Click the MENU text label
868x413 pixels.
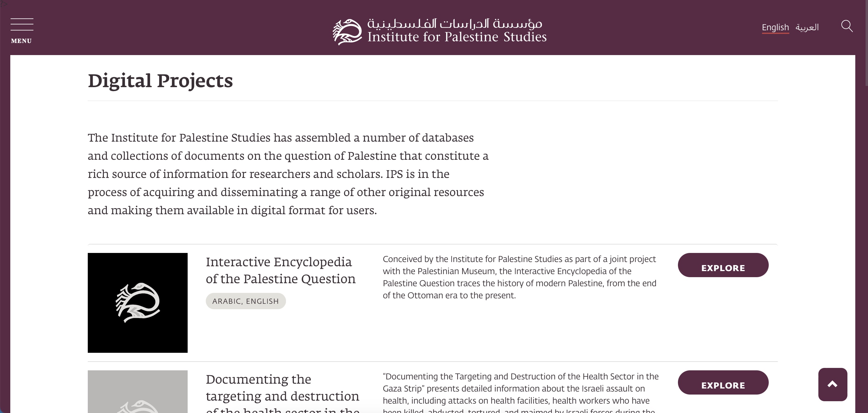click(x=21, y=41)
